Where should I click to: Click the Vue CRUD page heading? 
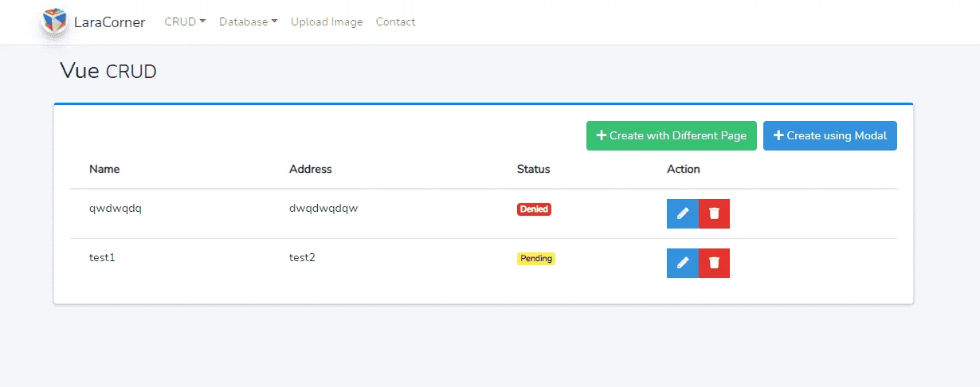coord(108,71)
